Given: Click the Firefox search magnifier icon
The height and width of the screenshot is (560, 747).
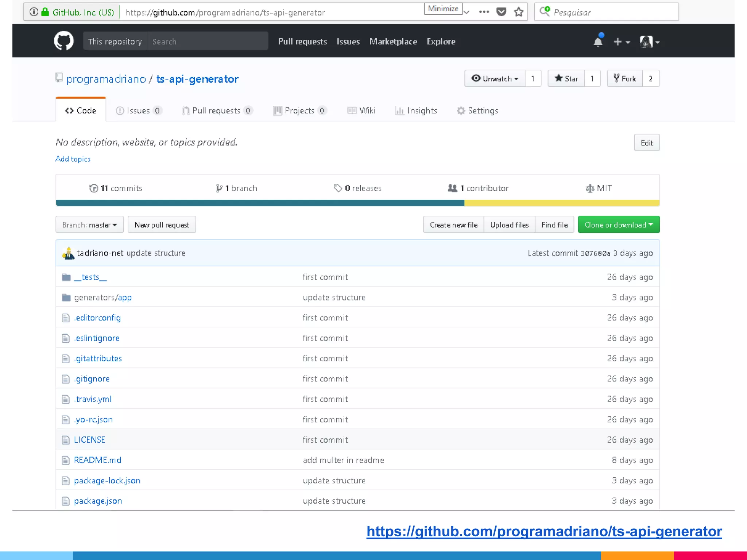Looking at the screenshot, I should point(545,11).
